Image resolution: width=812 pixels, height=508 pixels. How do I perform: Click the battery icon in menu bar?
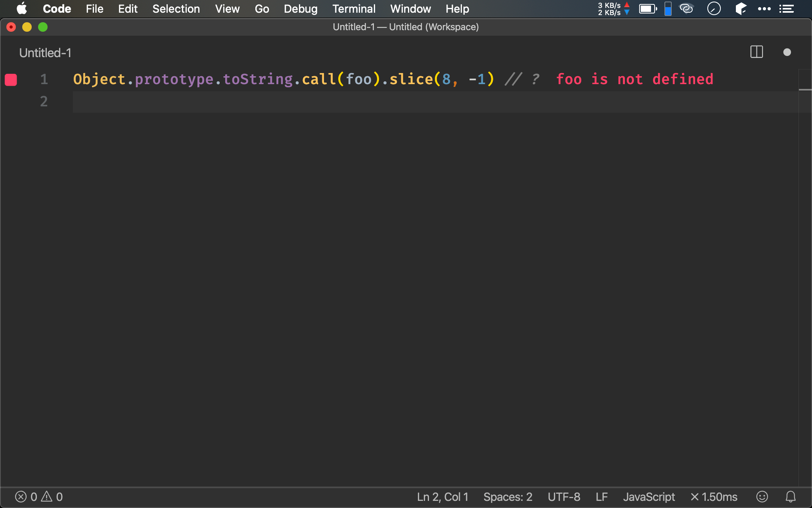pos(648,9)
